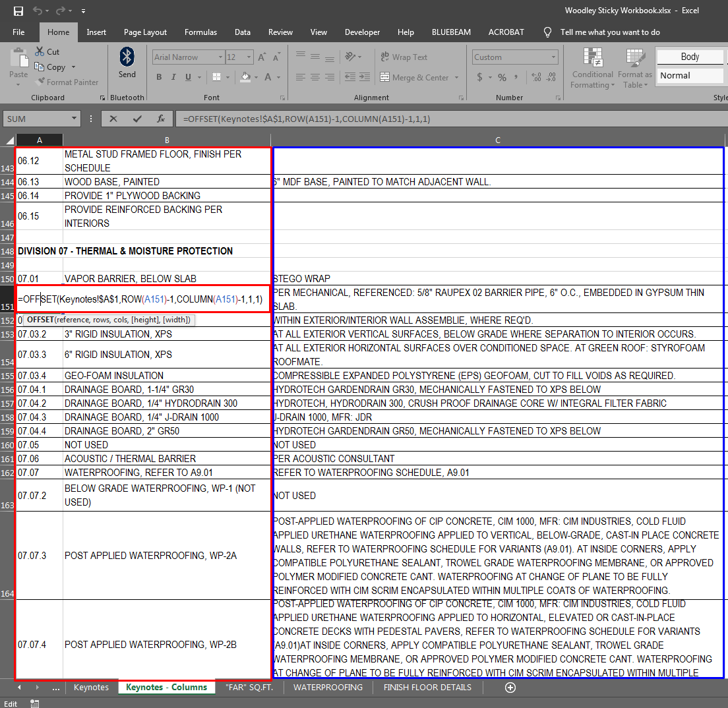Select Align Right icon
728x708 pixels.
330,77
